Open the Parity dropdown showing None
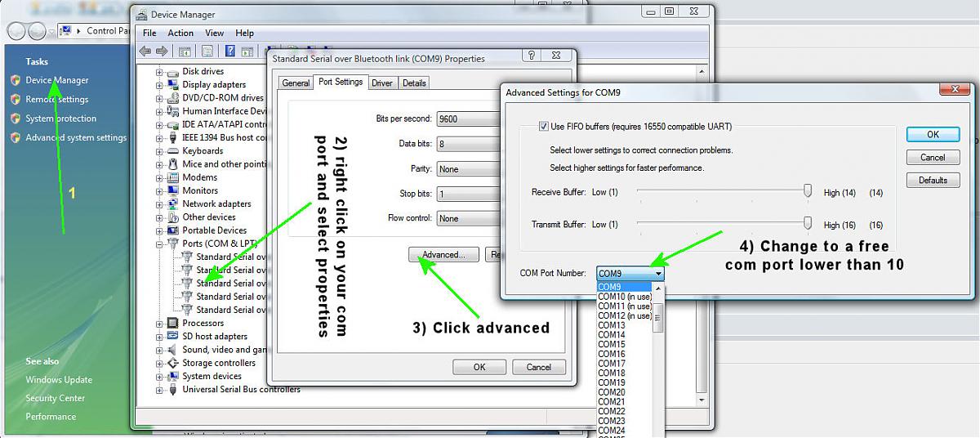The height and width of the screenshot is (438, 980). pos(469,169)
